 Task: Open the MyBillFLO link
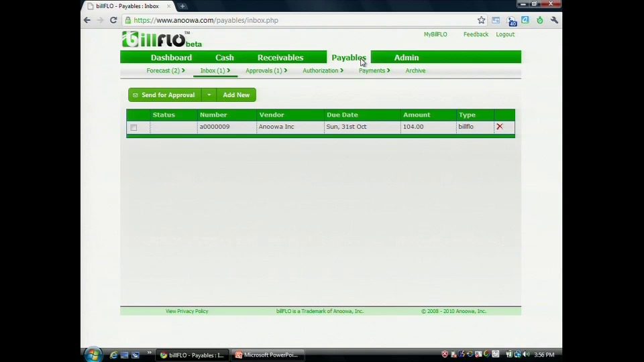pos(435,34)
